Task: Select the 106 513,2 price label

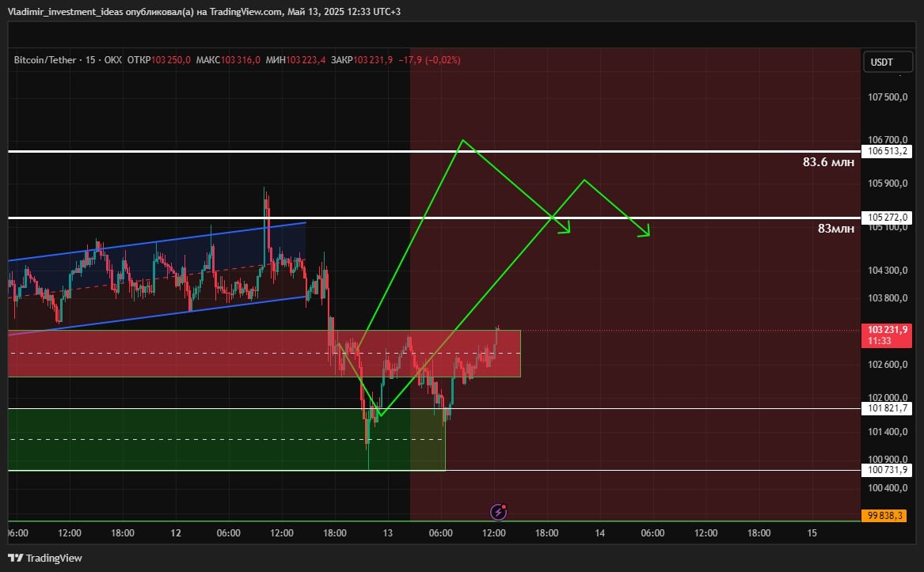Action: pos(886,151)
